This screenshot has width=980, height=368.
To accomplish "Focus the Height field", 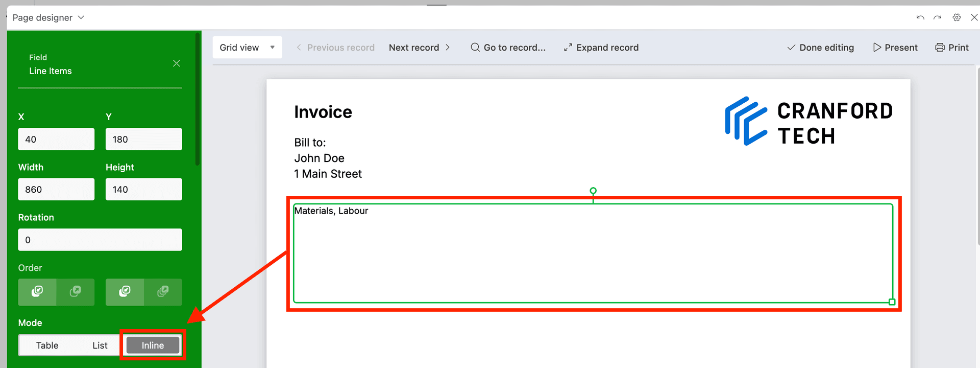I will [144, 189].
